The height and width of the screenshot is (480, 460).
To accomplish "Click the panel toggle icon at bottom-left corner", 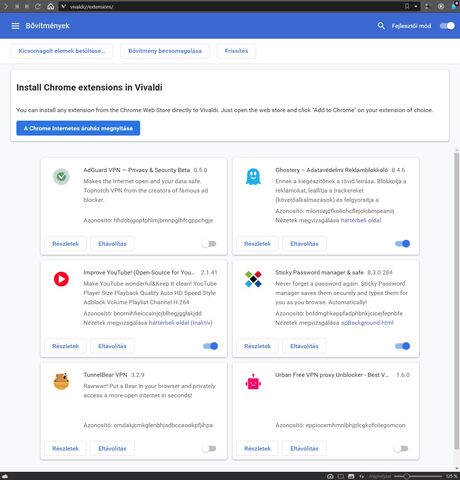I will tap(4, 476).
